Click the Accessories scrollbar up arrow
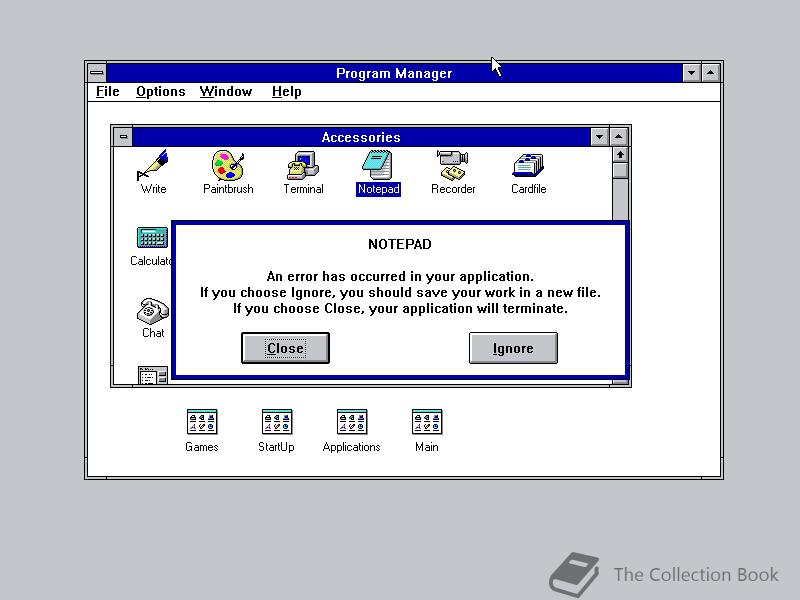The height and width of the screenshot is (600, 800). pyautogui.click(x=620, y=155)
